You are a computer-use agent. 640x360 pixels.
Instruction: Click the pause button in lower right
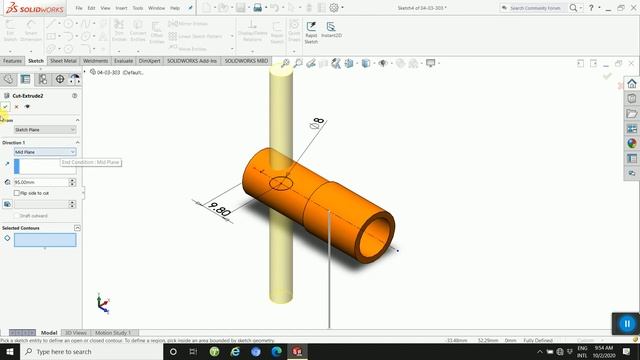tap(627, 324)
